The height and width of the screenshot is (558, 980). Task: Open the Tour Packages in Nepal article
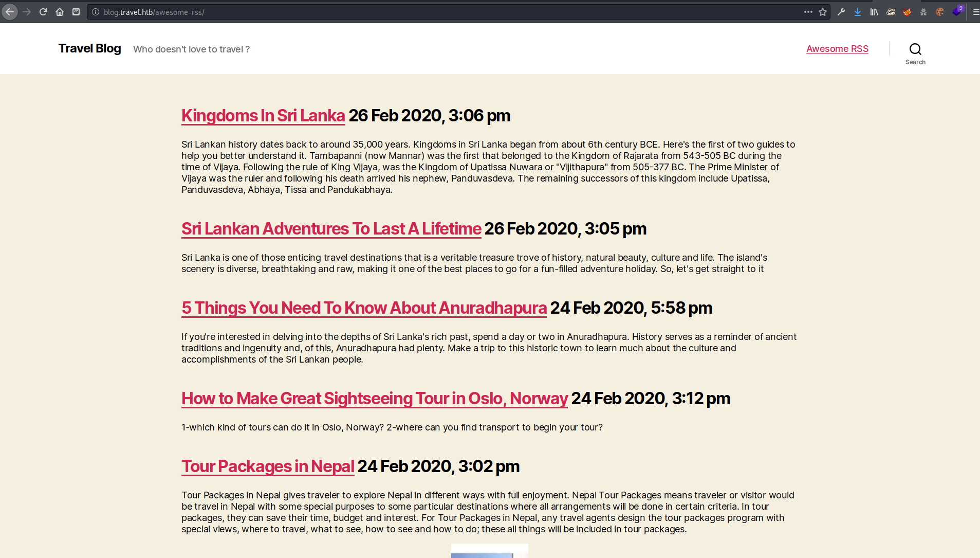tap(268, 466)
